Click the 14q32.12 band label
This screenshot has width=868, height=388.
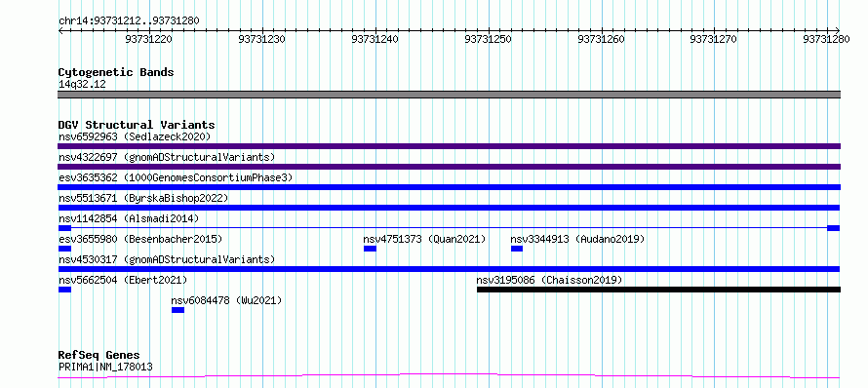point(82,85)
